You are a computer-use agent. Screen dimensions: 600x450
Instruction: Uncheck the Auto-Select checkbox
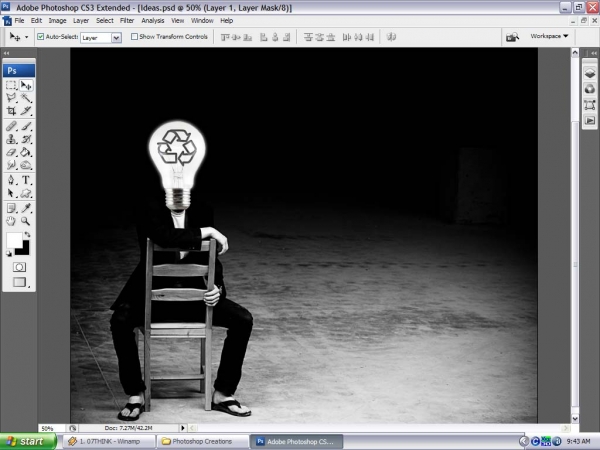click(x=41, y=37)
